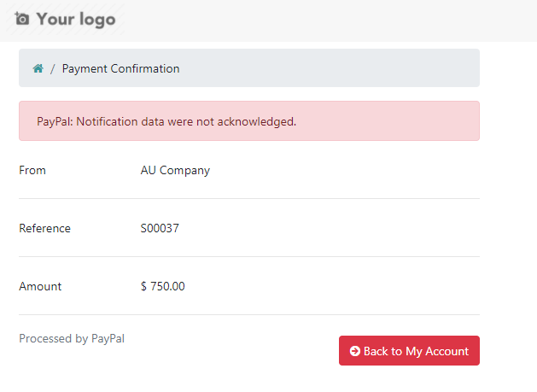Click empty area of the breadcrumb bar

click(341, 68)
